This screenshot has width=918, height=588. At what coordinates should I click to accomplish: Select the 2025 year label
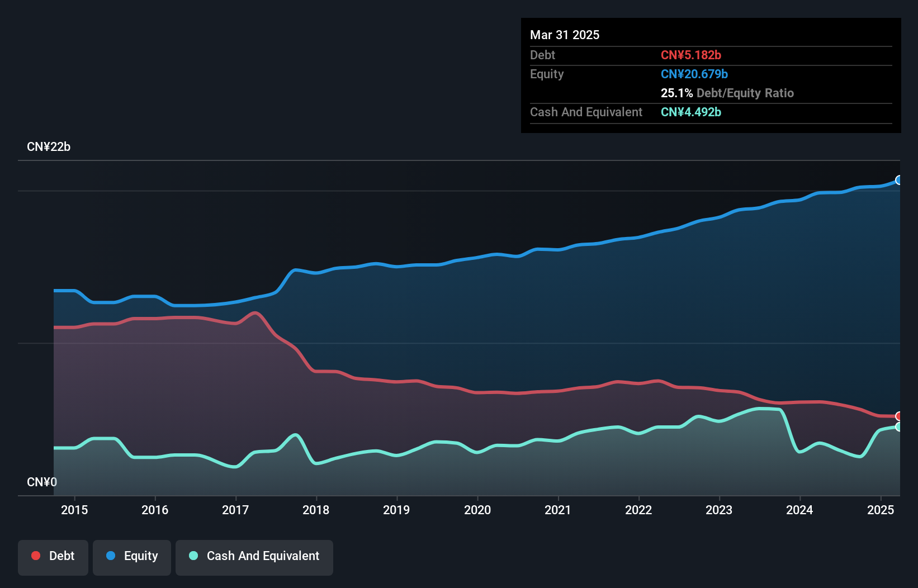coord(881,510)
